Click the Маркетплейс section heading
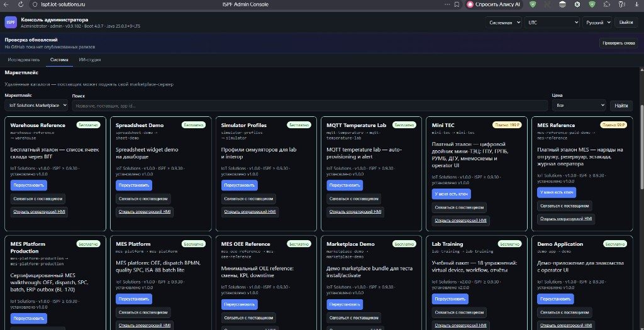The width and height of the screenshot is (644, 330). tap(21, 72)
